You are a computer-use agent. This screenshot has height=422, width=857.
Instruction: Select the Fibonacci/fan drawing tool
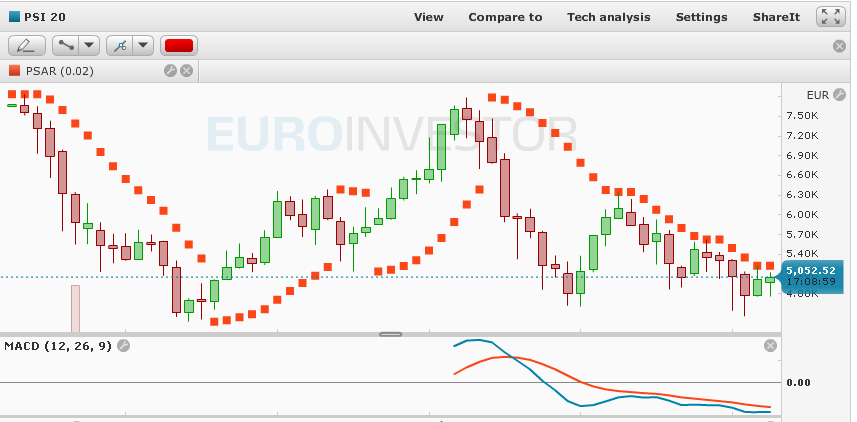pyautogui.click(x=120, y=45)
